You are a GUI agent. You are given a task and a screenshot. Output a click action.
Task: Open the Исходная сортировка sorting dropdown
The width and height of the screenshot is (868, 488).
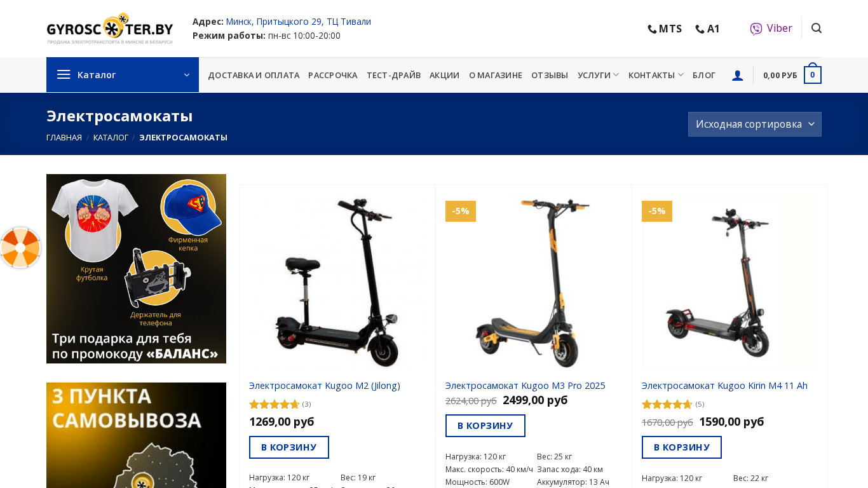754,124
